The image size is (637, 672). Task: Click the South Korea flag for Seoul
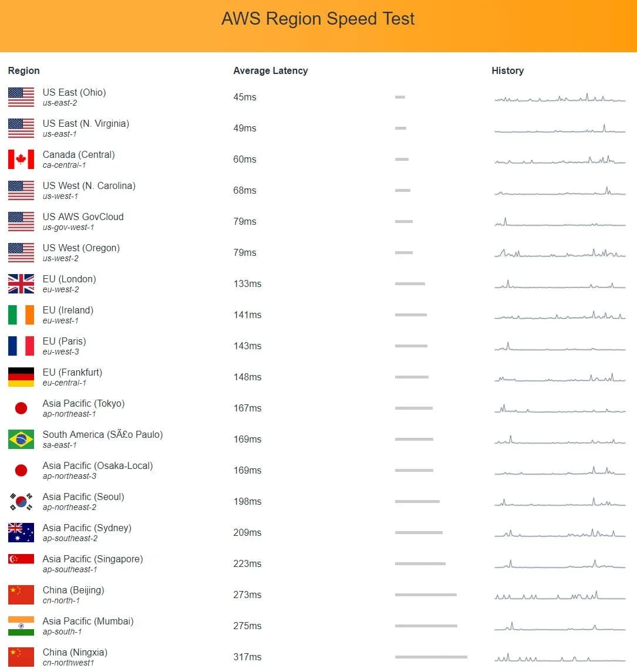(21, 501)
